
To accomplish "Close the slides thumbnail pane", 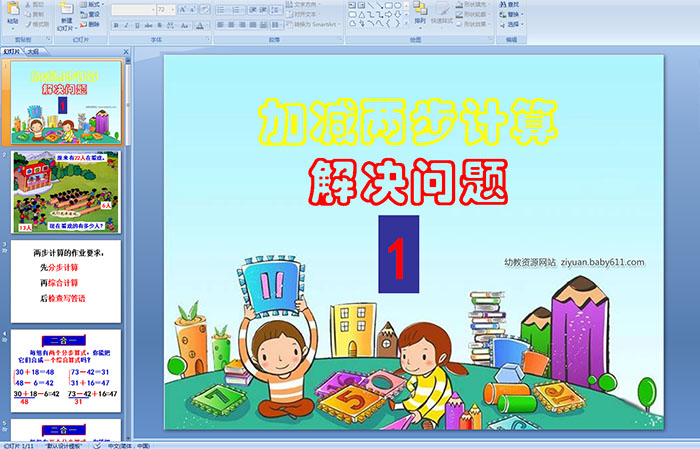I will click(x=126, y=52).
